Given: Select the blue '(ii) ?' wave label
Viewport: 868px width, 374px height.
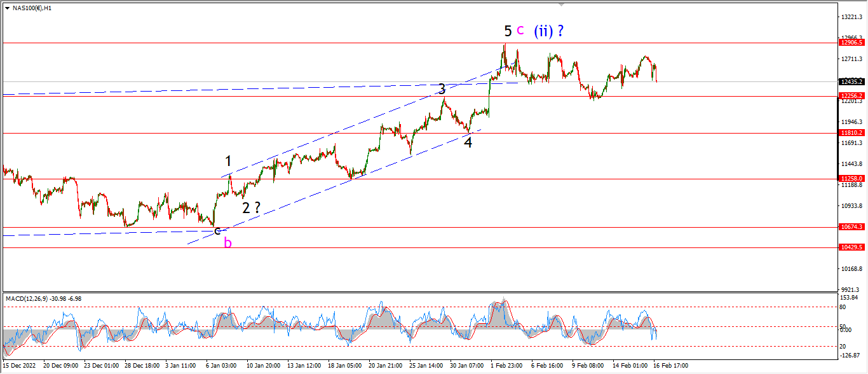Looking at the screenshot, I should pyautogui.click(x=549, y=31).
